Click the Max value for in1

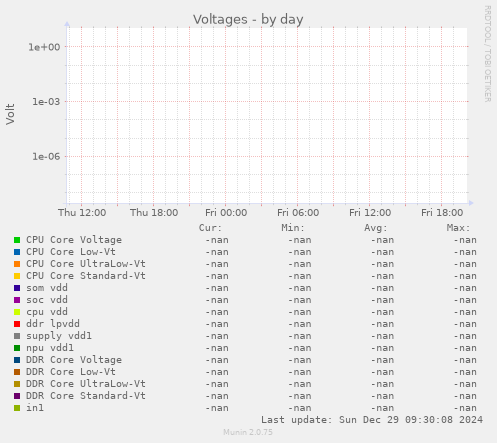[465, 408]
